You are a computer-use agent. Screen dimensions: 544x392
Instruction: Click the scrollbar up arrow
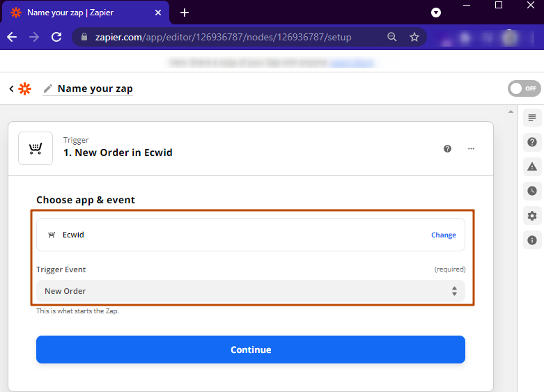[511, 111]
